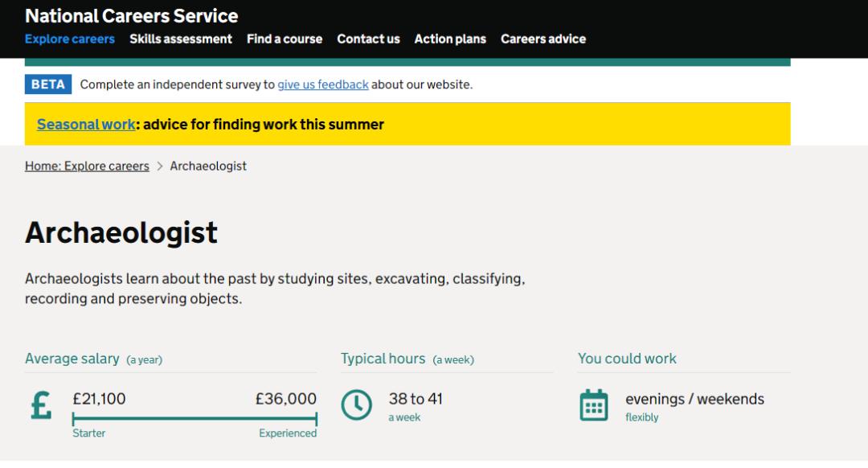Open Action plans from the header navigation
Screen dimensions: 868x468
[450, 39]
